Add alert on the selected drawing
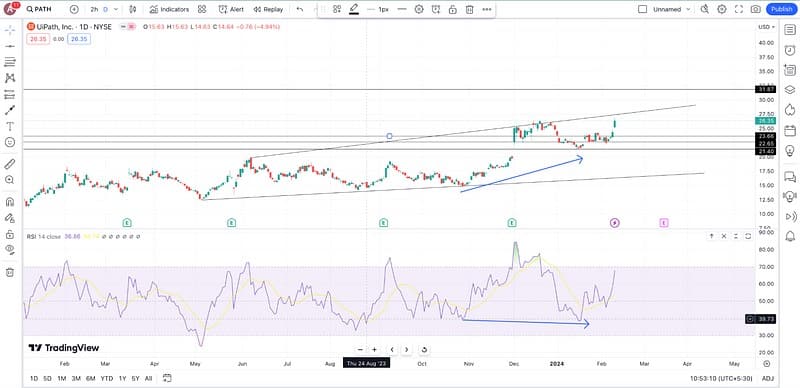800x388 pixels. 436,9
